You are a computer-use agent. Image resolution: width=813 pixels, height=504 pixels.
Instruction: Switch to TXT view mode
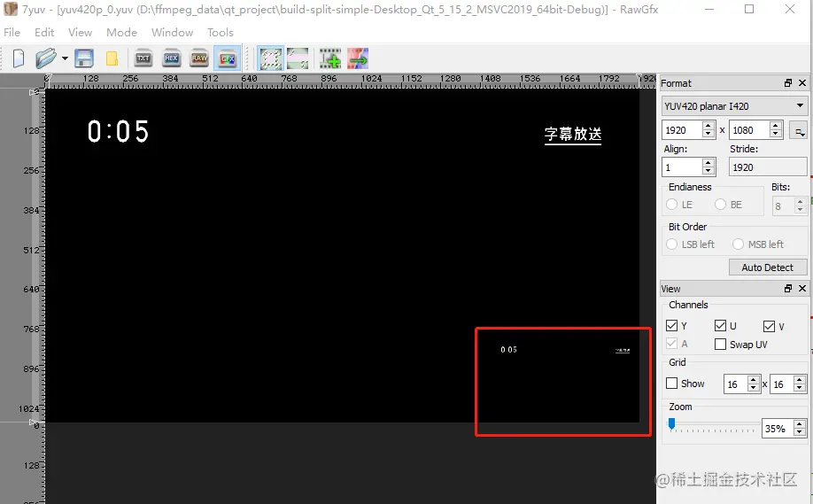[x=143, y=58]
